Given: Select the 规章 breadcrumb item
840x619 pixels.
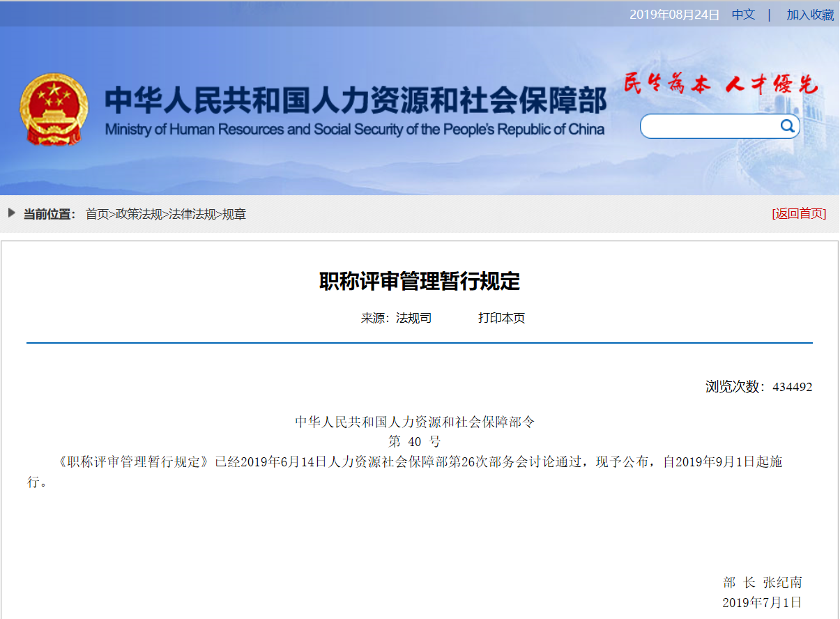Looking at the screenshot, I should click(x=234, y=214).
